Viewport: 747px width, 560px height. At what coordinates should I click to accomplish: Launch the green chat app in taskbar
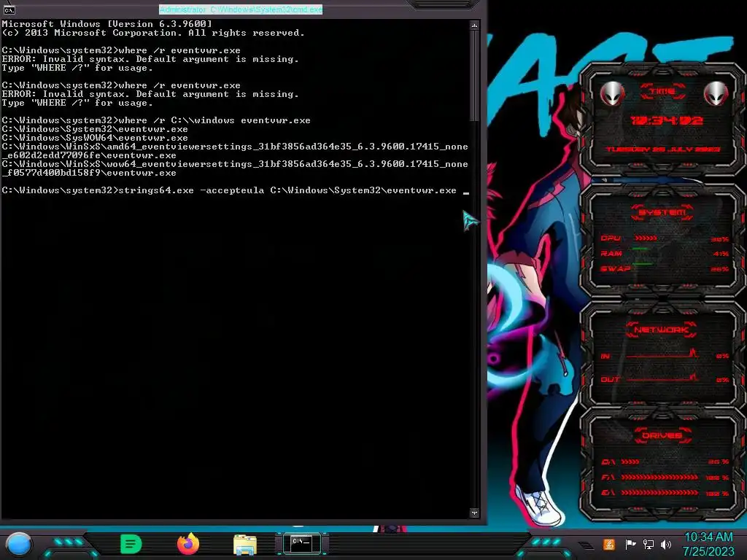131,544
